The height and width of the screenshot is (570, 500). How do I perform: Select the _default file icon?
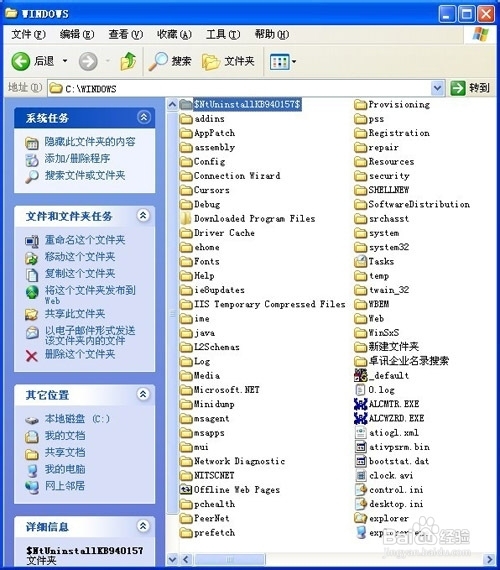click(360, 375)
